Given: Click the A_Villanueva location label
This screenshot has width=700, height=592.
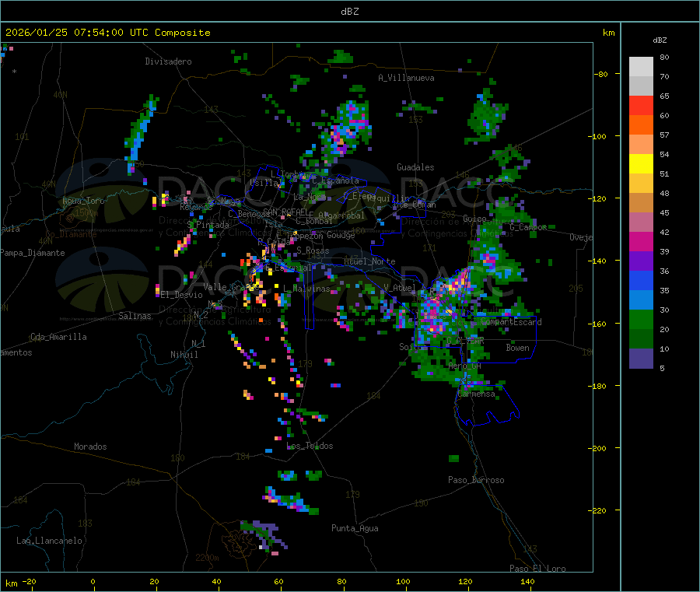Looking at the screenshot, I should point(406,78).
